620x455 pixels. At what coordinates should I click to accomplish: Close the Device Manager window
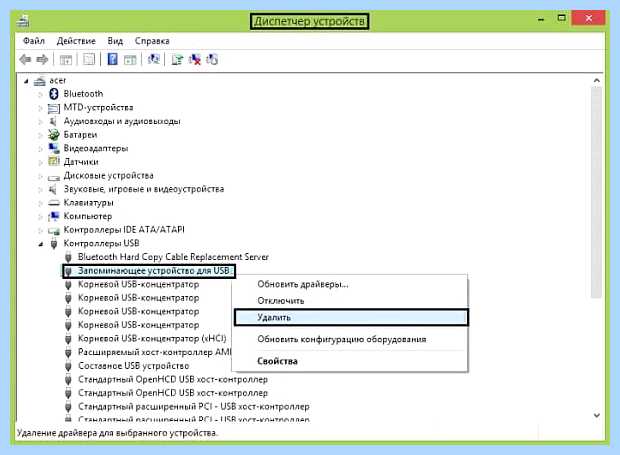(x=588, y=18)
